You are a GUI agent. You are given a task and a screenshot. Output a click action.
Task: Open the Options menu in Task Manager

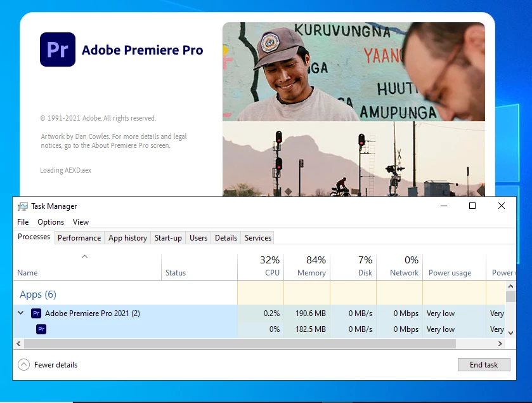(51, 221)
